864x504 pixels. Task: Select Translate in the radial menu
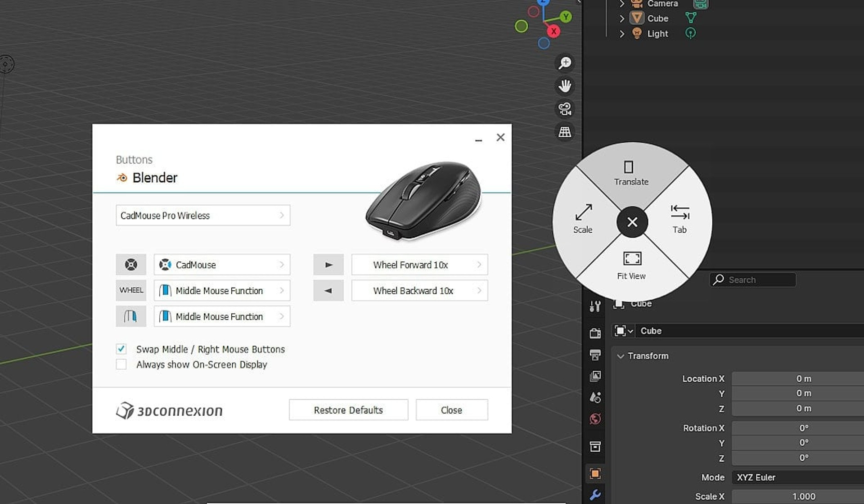coord(631,173)
